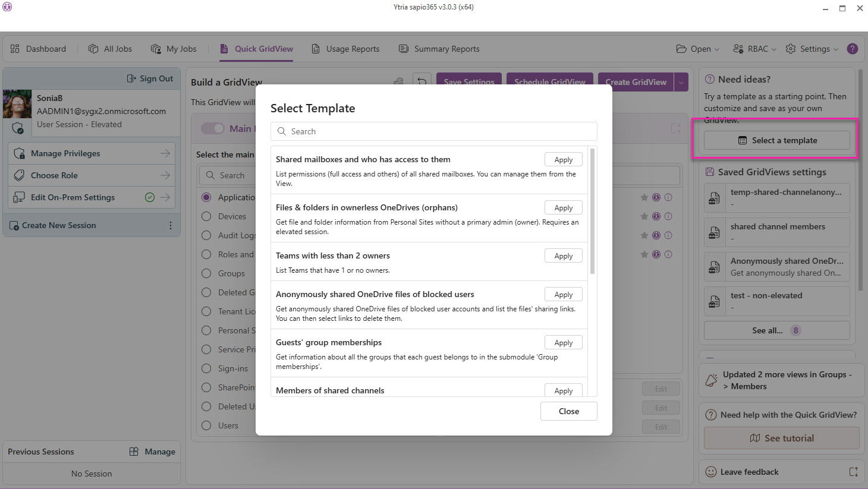This screenshot has height=489, width=868.
Task: Open the Settings dropdown
Action: (812, 49)
